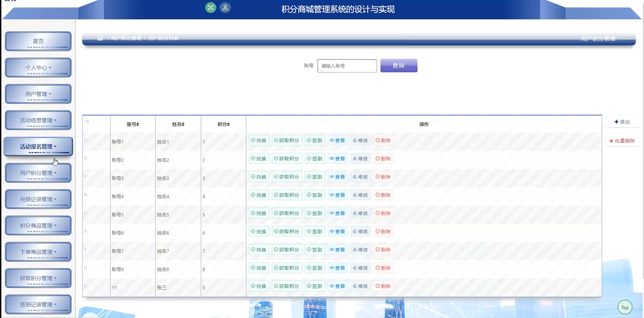Sort table by 姓名 column header
644x318 pixels.
pyautogui.click(x=178, y=124)
